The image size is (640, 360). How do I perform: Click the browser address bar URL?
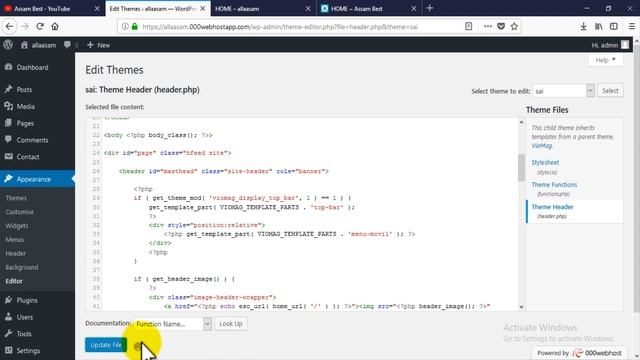280,27
